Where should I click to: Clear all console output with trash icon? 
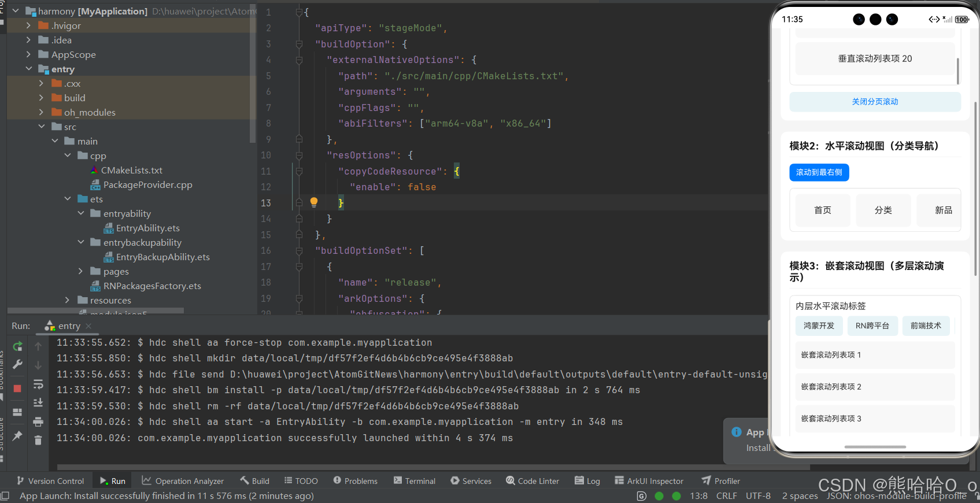pyautogui.click(x=38, y=440)
